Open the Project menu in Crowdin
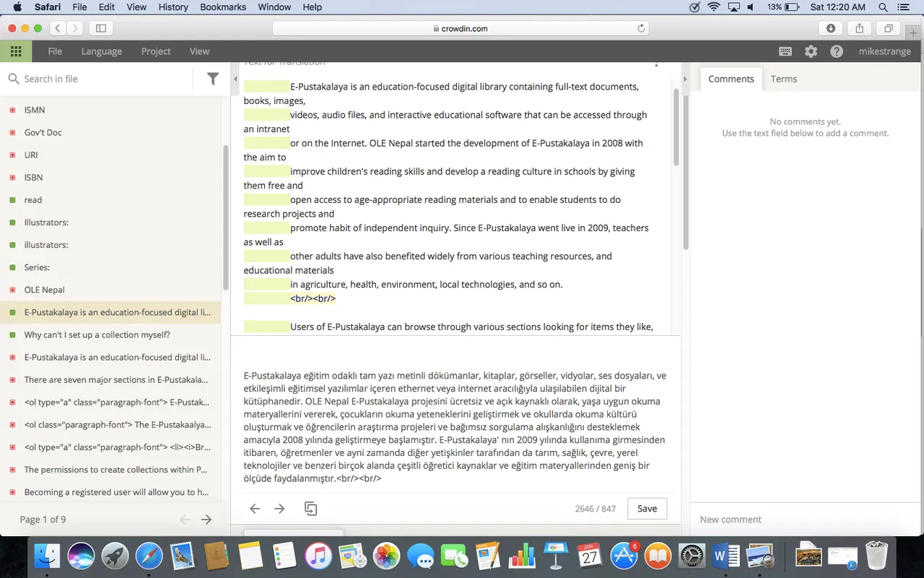The width and height of the screenshot is (924, 578). [x=156, y=51]
